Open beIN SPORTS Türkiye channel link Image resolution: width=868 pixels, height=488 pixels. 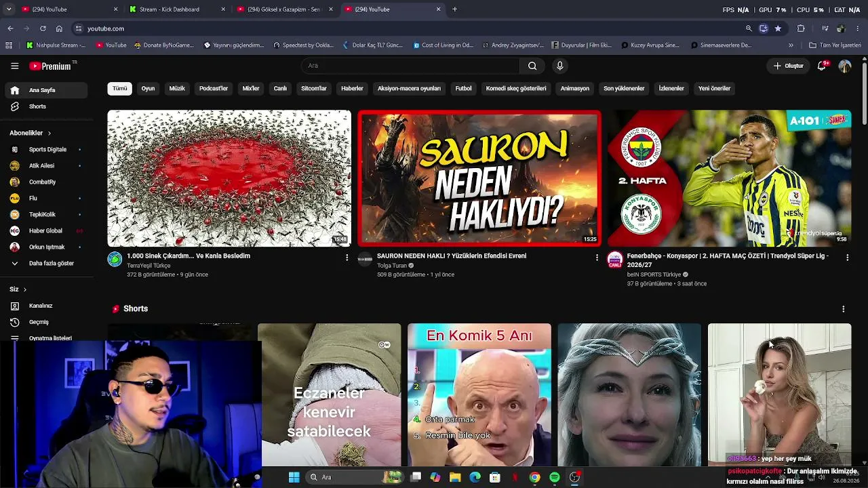654,274
